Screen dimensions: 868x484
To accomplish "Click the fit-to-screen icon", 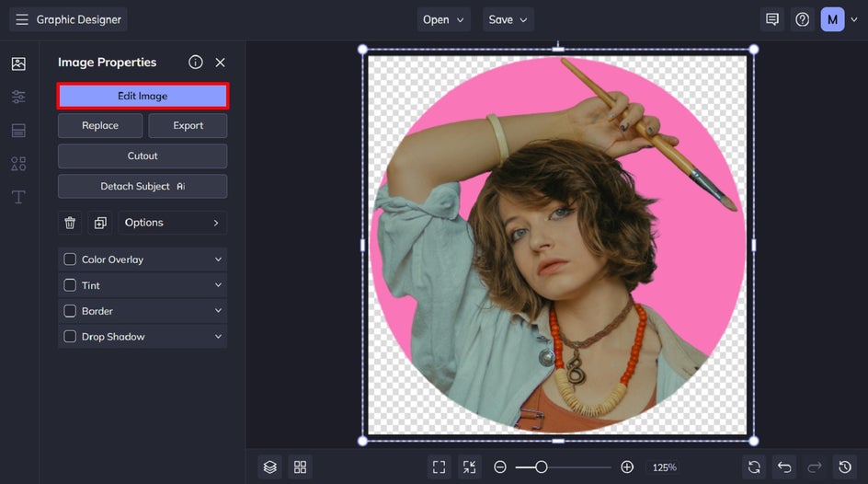I will tap(440, 467).
